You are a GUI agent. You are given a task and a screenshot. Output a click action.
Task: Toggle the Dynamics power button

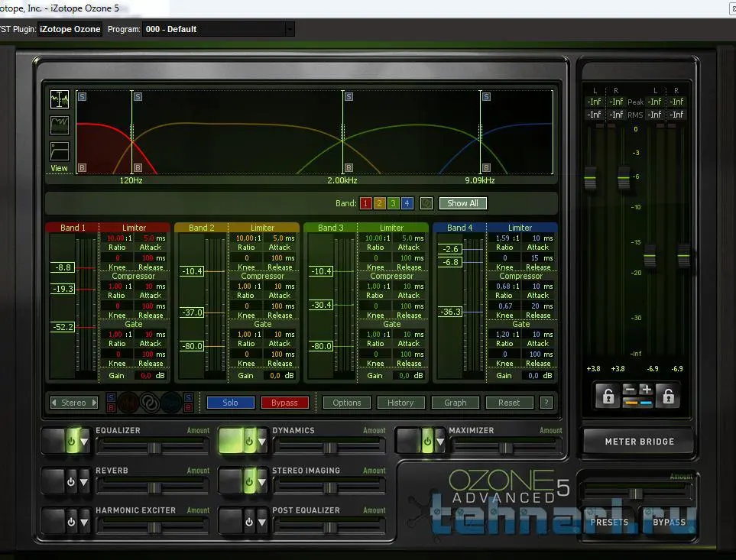(249, 442)
